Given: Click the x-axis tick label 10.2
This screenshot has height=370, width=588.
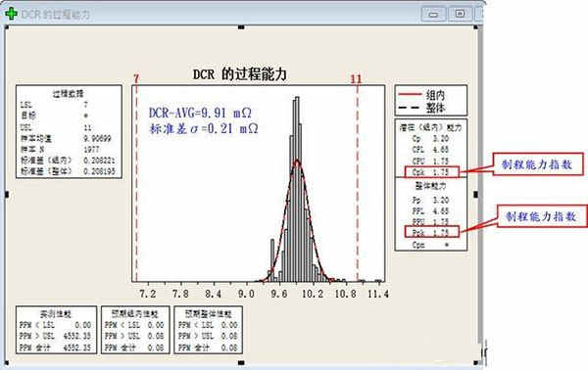Looking at the screenshot, I should pos(313,294).
